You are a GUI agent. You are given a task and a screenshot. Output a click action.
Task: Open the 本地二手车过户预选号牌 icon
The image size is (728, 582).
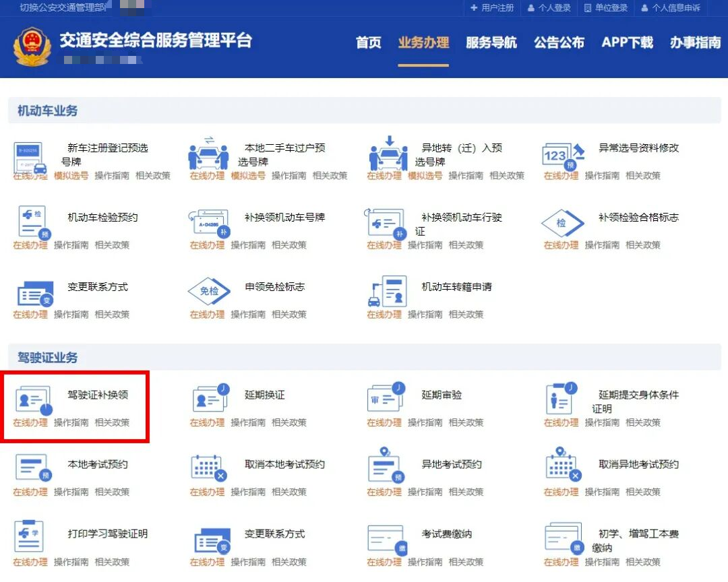point(208,154)
